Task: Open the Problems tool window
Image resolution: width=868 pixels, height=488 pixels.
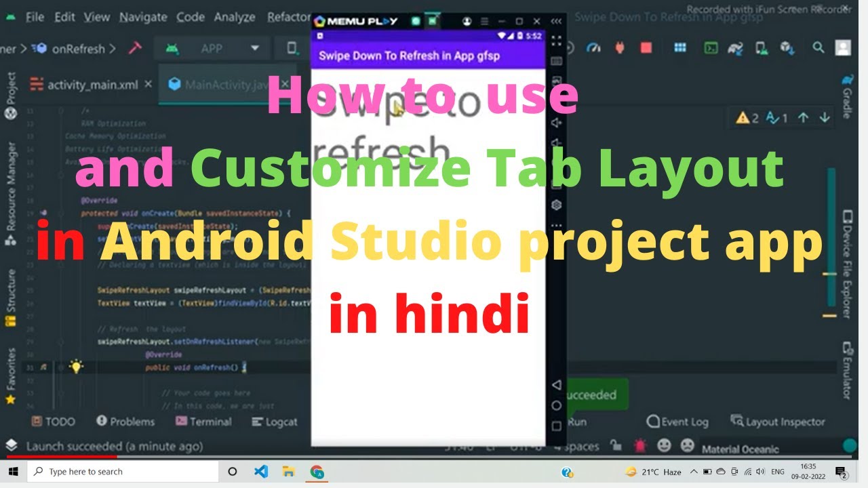Action: (x=125, y=422)
